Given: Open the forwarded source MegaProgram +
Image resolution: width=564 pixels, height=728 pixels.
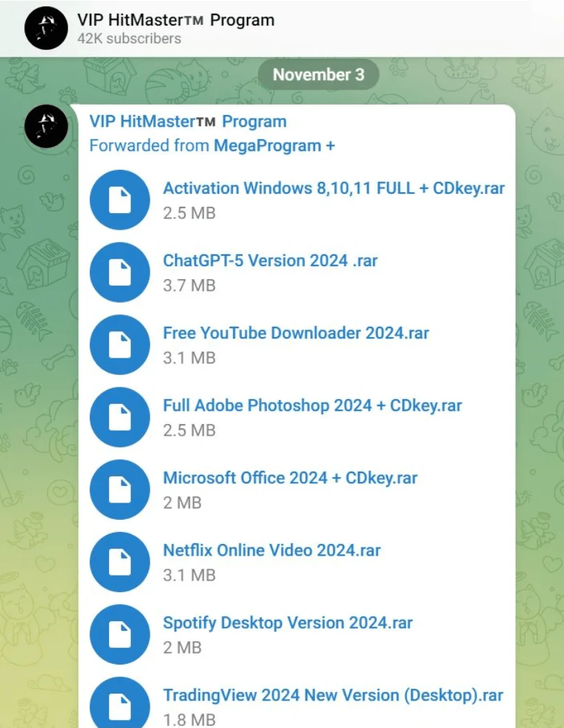Looking at the screenshot, I should tap(274, 145).
